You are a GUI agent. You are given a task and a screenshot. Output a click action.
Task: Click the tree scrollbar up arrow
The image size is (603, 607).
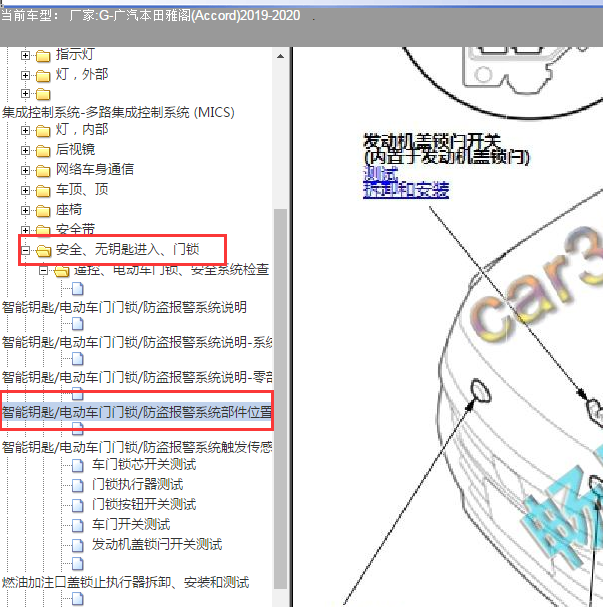(x=281, y=57)
